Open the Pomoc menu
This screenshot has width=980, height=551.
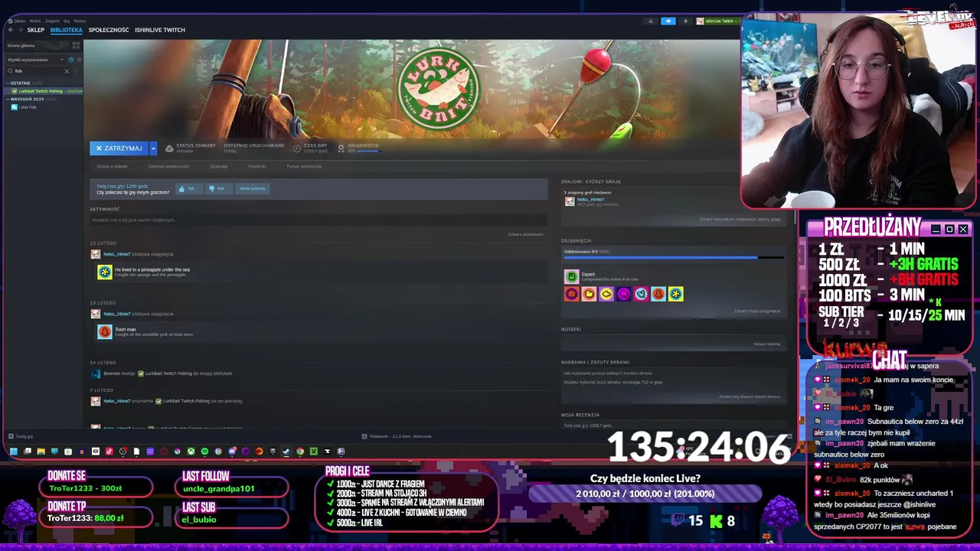80,21
